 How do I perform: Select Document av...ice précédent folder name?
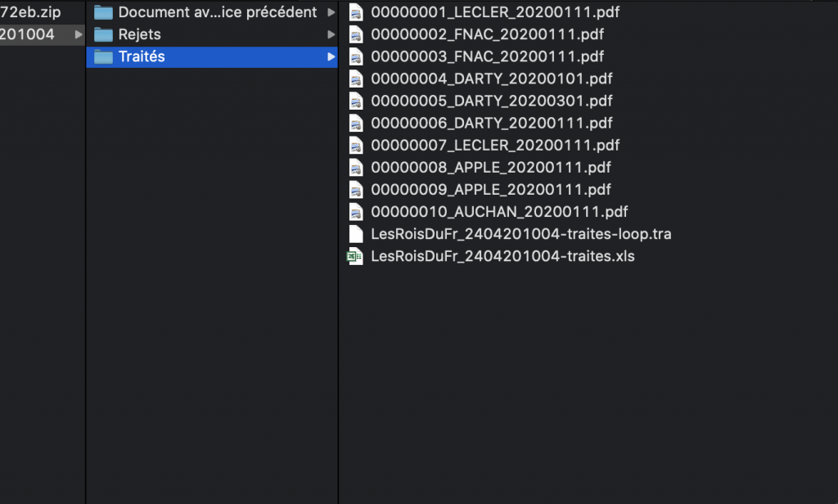coord(218,12)
